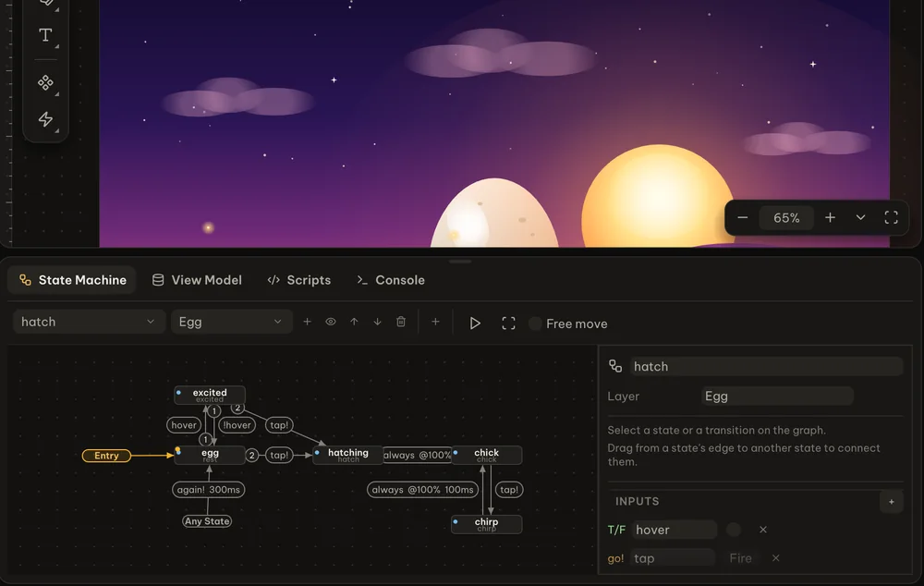
Task: Open the hatch state machine dropdown
Action: [x=89, y=322]
